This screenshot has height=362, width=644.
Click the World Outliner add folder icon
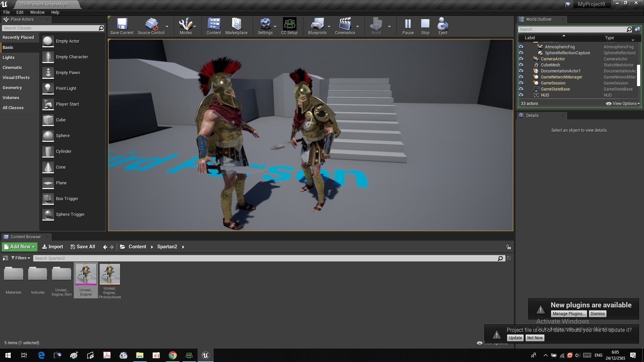point(637,29)
